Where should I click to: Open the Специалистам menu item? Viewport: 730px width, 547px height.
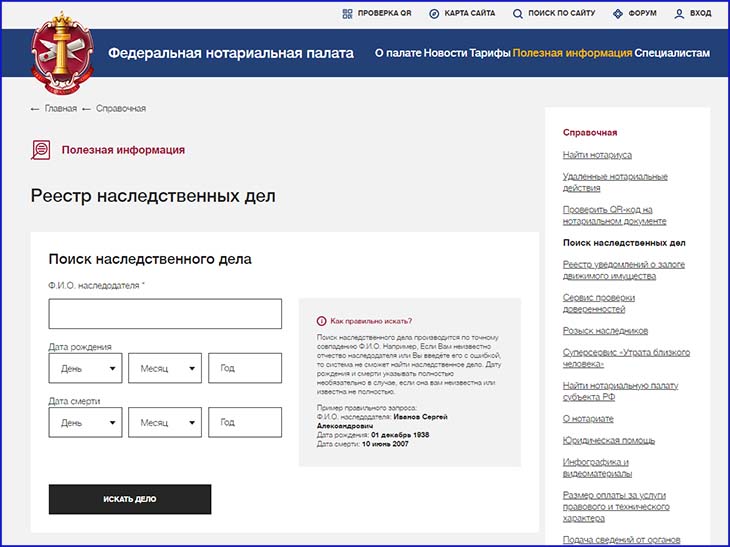pyautogui.click(x=672, y=53)
